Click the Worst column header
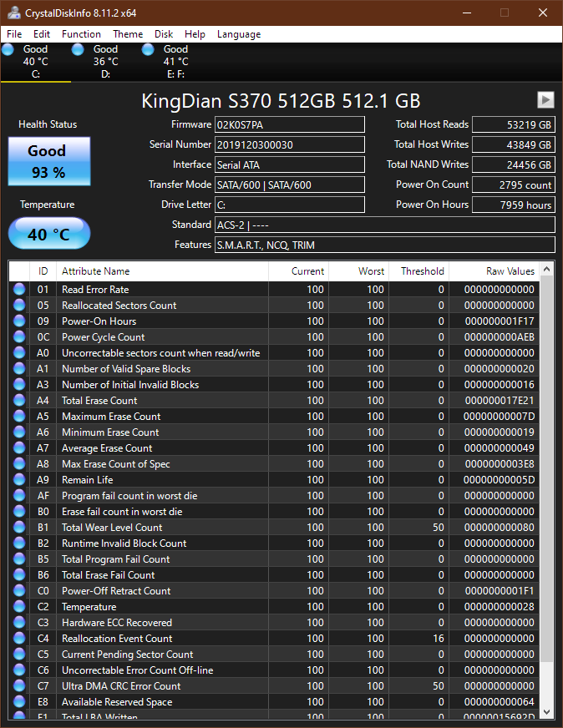 point(358,271)
